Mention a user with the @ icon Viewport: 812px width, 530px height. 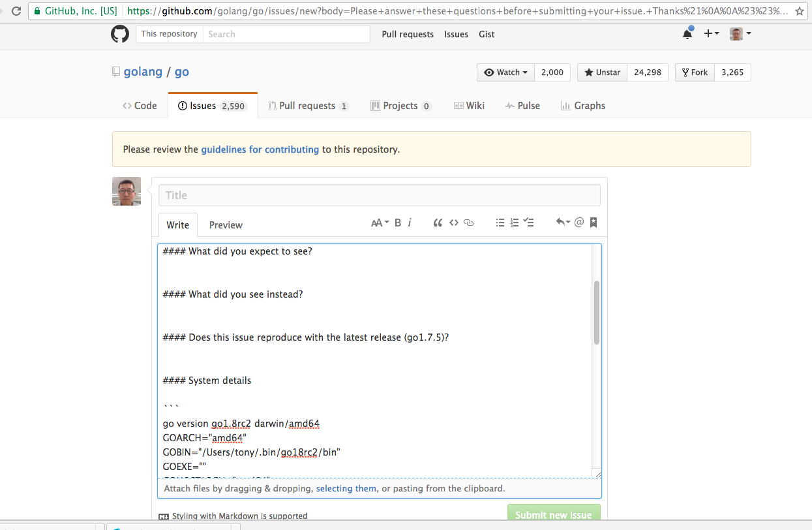(x=579, y=223)
